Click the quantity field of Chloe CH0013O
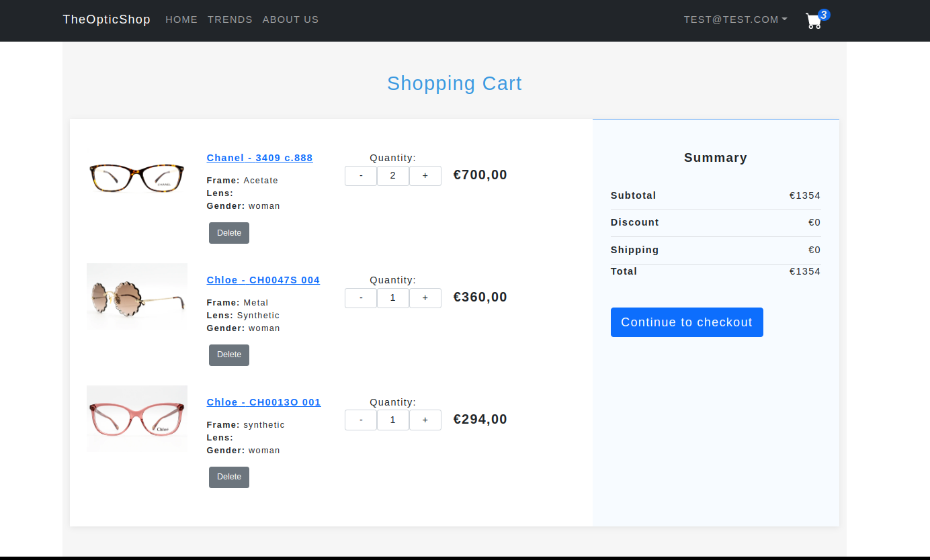Screen dimensions: 930x560 [393, 420]
